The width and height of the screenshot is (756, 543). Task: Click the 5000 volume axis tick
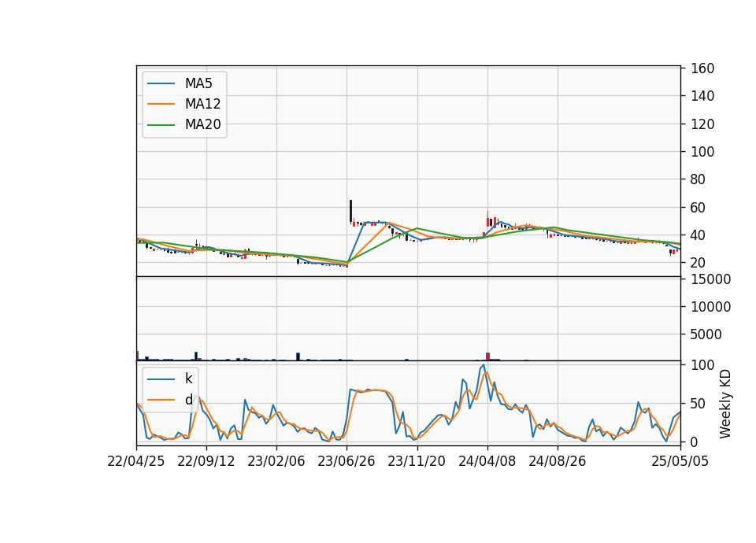point(706,334)
